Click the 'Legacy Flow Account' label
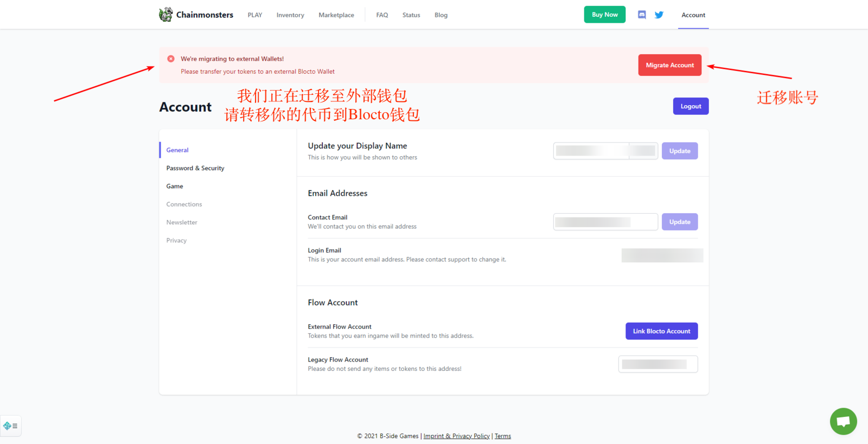The width and height of the screenshot is (868, 444). click(338, 360)
